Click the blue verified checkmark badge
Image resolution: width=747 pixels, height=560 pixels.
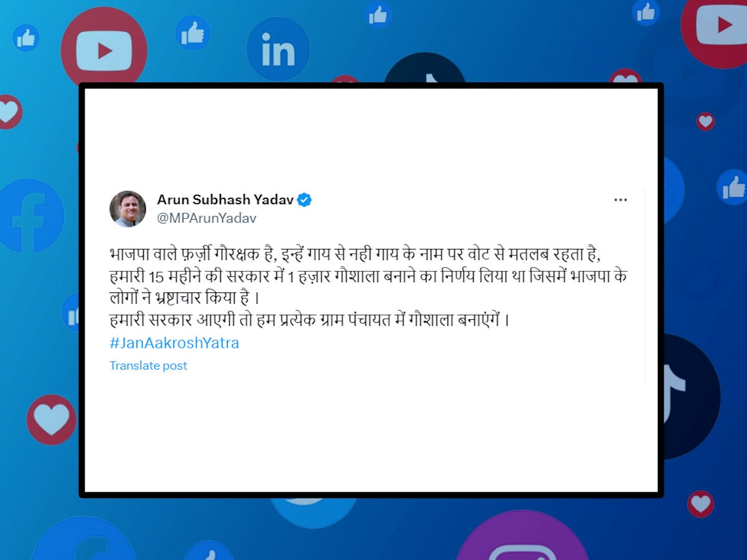tap(304, 200)
